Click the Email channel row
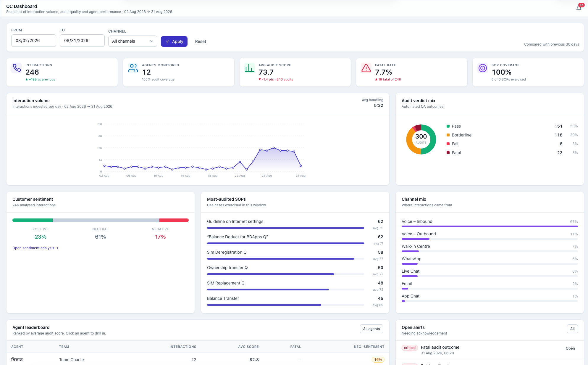 click(x=490, y=285)
